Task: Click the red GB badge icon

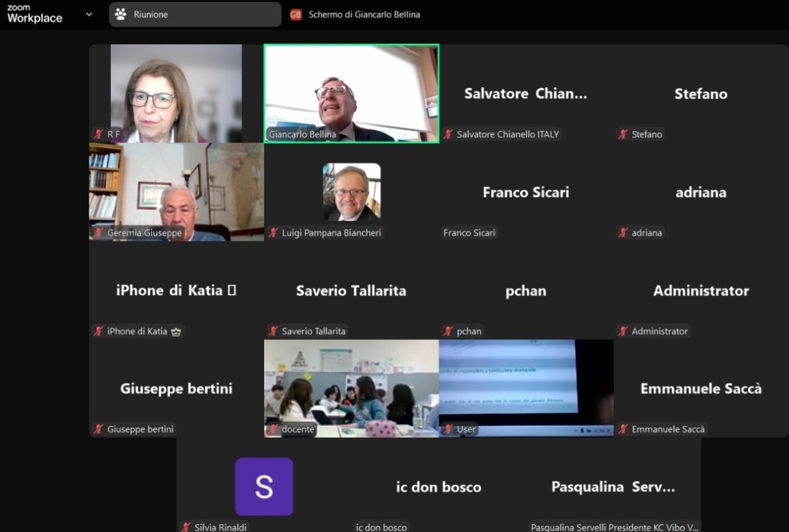Action: (296, 15)
